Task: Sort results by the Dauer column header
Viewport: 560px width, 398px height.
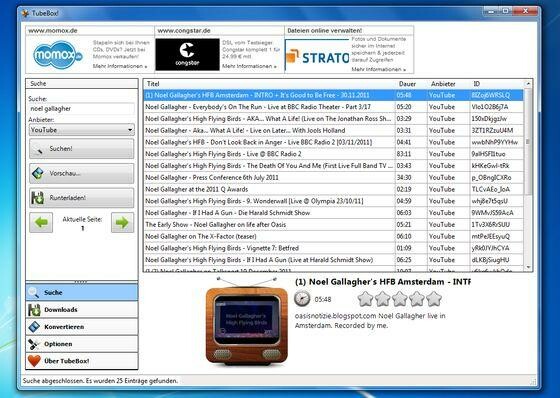Action: pyautogui.click(x=408, y=84)
